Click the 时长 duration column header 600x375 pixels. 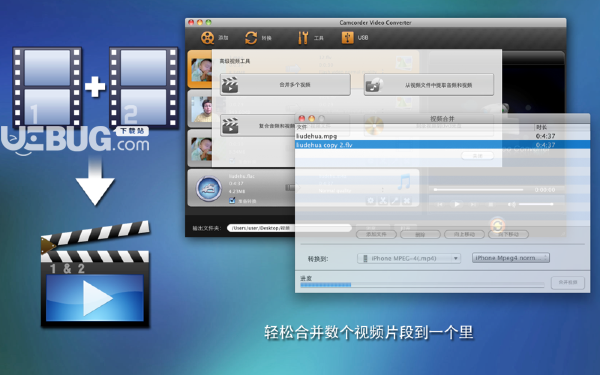[541, 127]
